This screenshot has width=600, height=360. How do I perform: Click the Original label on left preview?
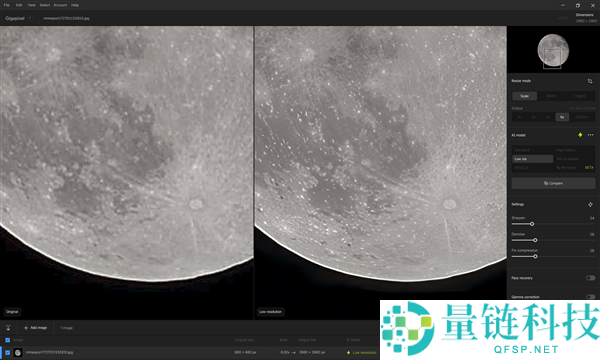point(12,312)
